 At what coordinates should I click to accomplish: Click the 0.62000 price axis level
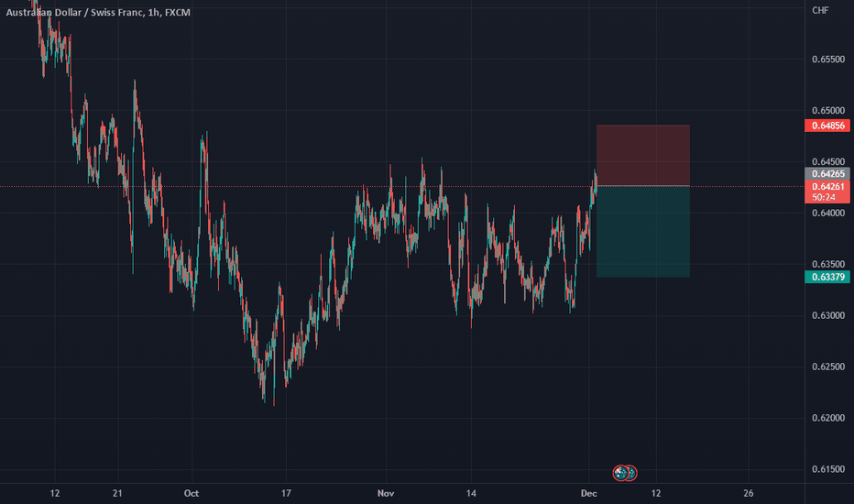pos(827,418)
